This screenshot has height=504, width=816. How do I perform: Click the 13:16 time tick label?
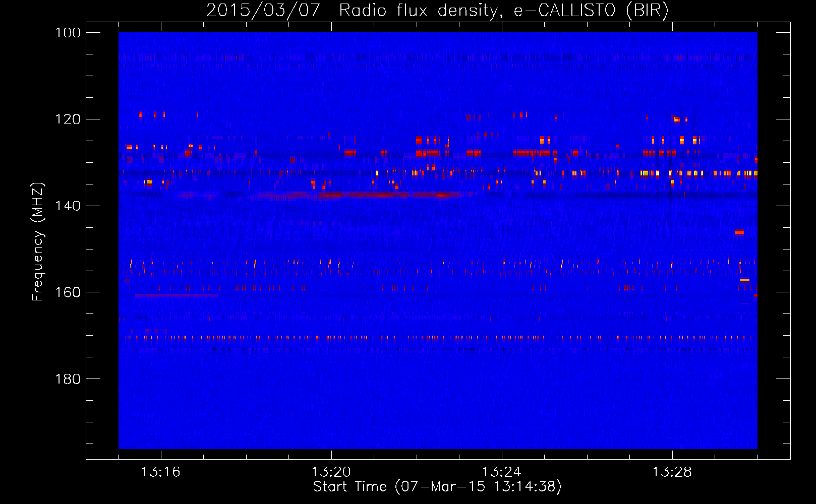[x=161, y=472]
